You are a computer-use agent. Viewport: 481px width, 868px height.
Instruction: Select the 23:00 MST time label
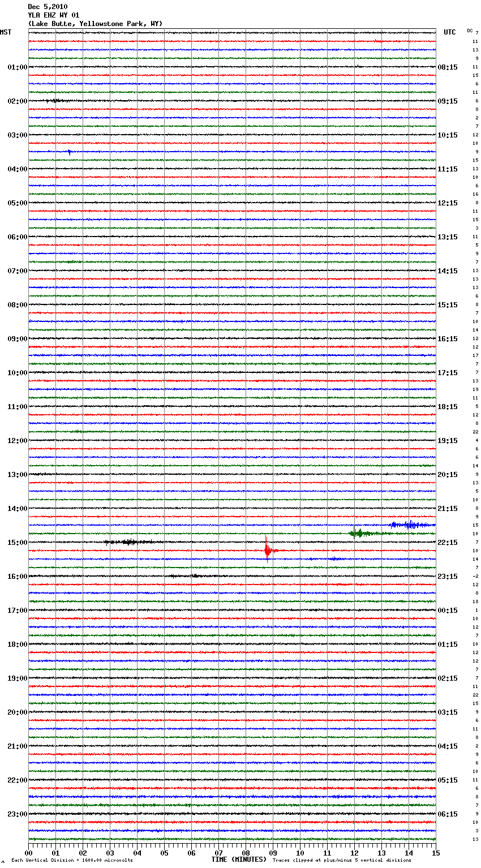click(18, 814)
